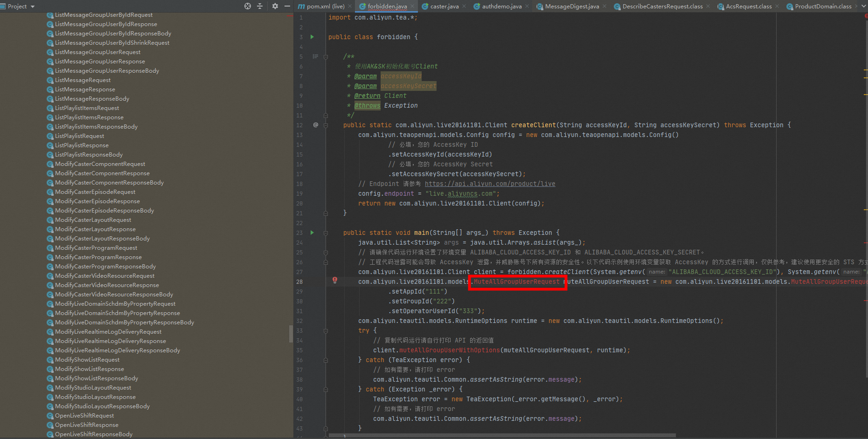The height and width of the screenshot is (439, 868).
Task: Run the forbidden class from line 3 gutter
Action: (x=312, y=37)
